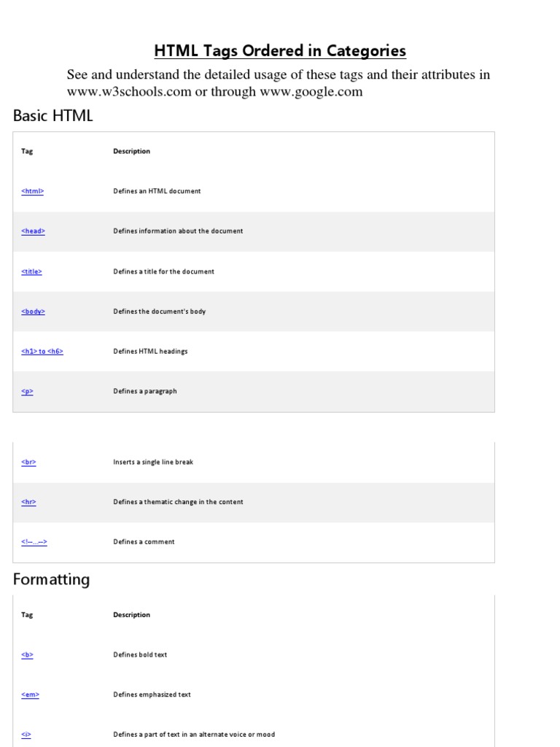Image resolution: width=560 pixels, height=747 pixels.
Task: Click the 'Defines emphasized text' description
Action: coord(152,695)
